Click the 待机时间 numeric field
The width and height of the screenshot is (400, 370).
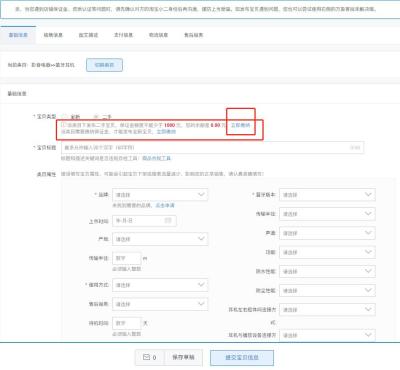pyautogui.click(x=127, y=323)
